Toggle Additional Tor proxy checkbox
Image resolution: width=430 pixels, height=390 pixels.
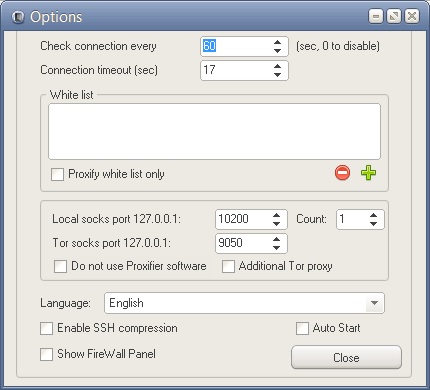click(x=228, y=267)
